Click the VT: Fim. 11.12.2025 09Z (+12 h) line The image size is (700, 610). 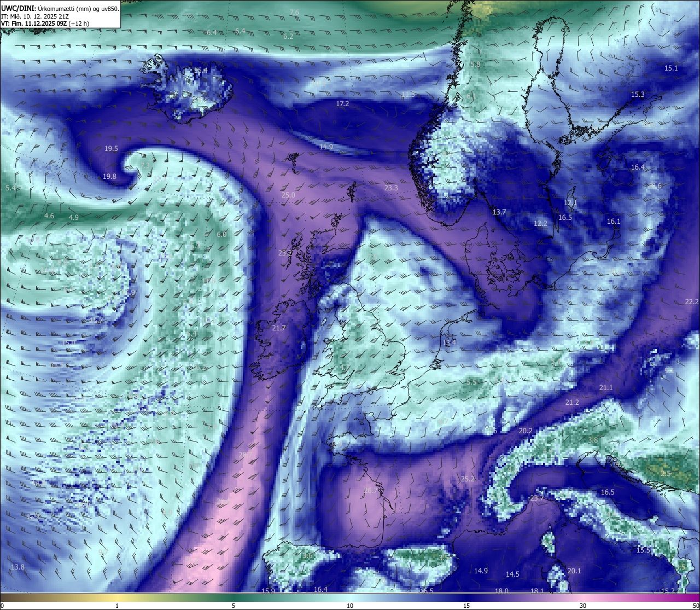pos(45,24)
